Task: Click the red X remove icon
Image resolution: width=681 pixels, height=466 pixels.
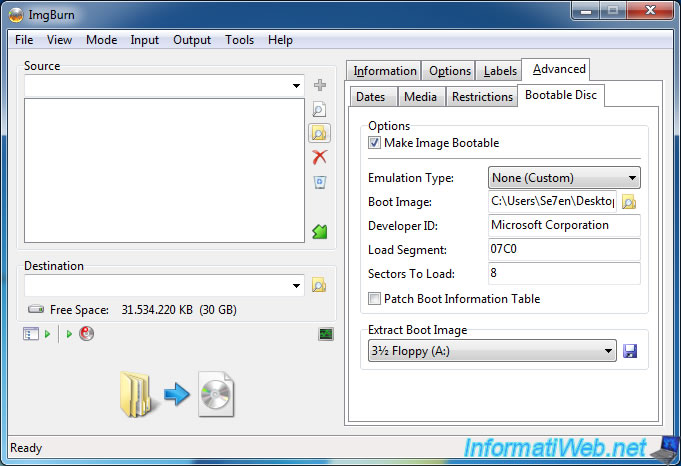Action: pos(320,157)
